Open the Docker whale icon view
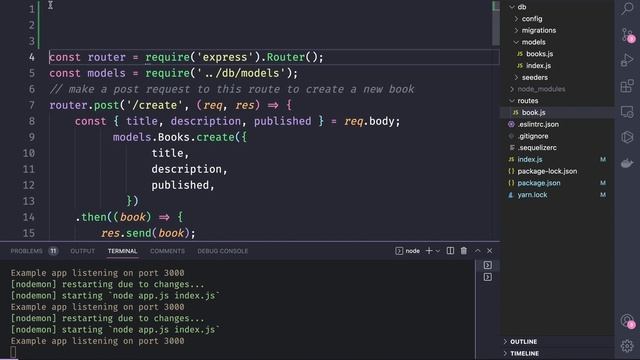Viewport: 640px width, 360px height. point(627,163)
